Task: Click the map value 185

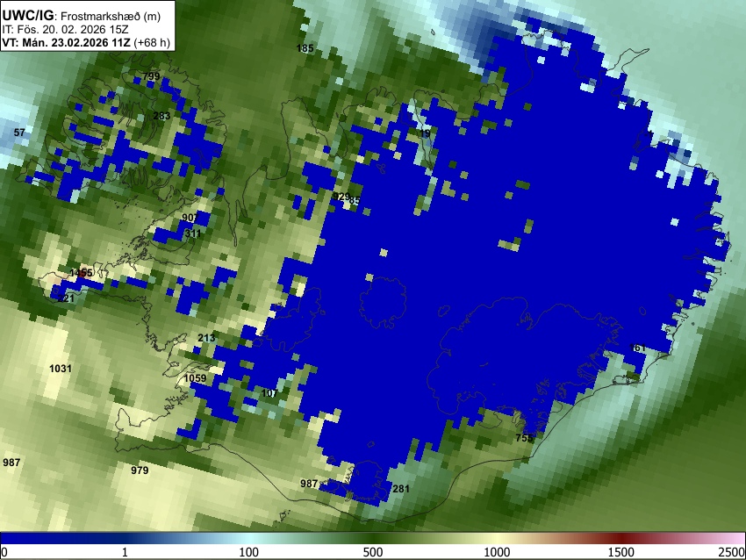Action: 305,48
